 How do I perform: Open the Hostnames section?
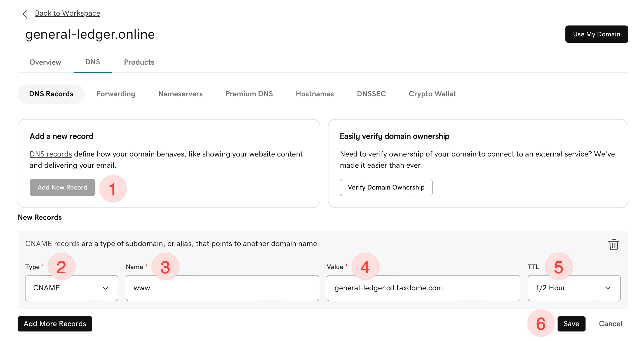click(x=315, y=94)
